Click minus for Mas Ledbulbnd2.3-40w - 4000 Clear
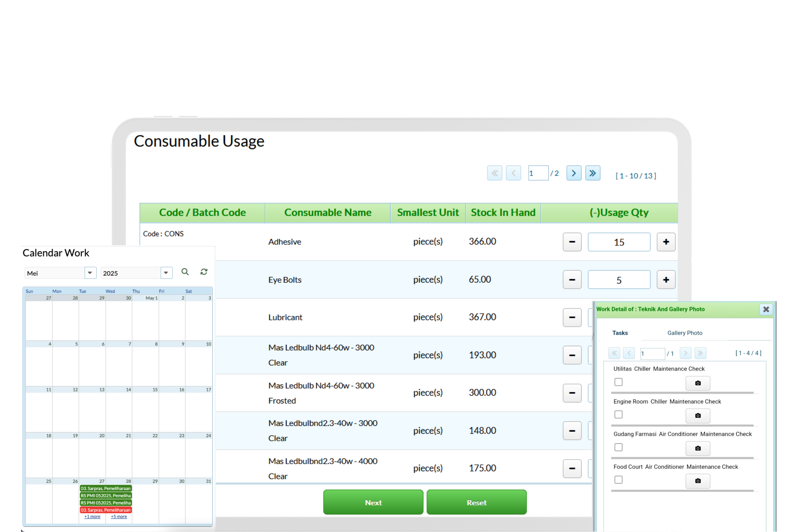The image size is (798, 532). (x=572, y=469)
